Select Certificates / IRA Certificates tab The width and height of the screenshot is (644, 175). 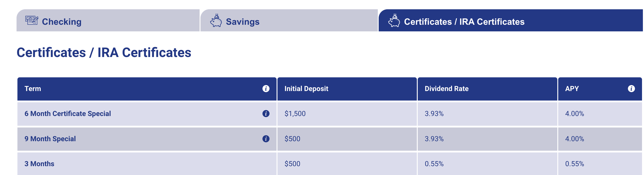tap(511, 20)
